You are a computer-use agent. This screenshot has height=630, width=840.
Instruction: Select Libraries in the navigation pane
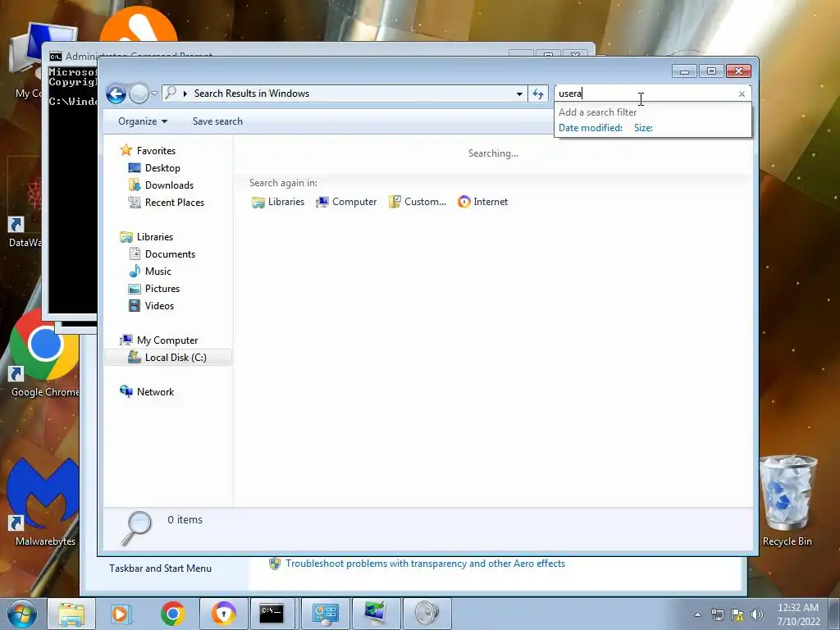coord(154,237)
